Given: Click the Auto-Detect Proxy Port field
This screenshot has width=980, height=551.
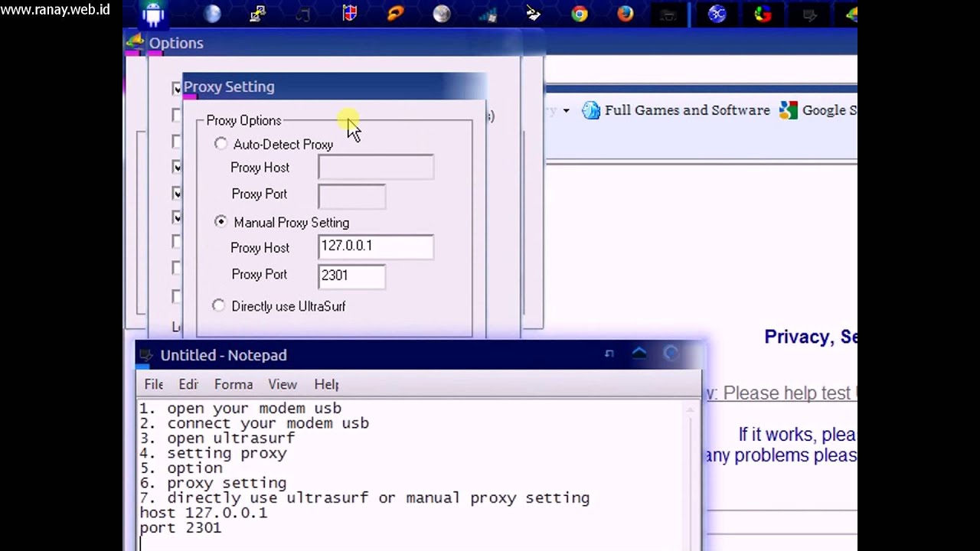Looking at the screenshot, I should click(351, 196).
